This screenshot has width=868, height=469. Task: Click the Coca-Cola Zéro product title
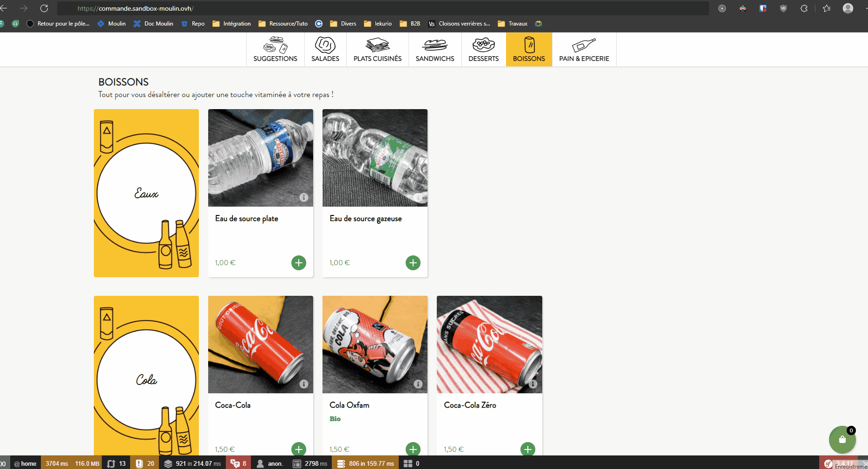click(x=470, y=405)
